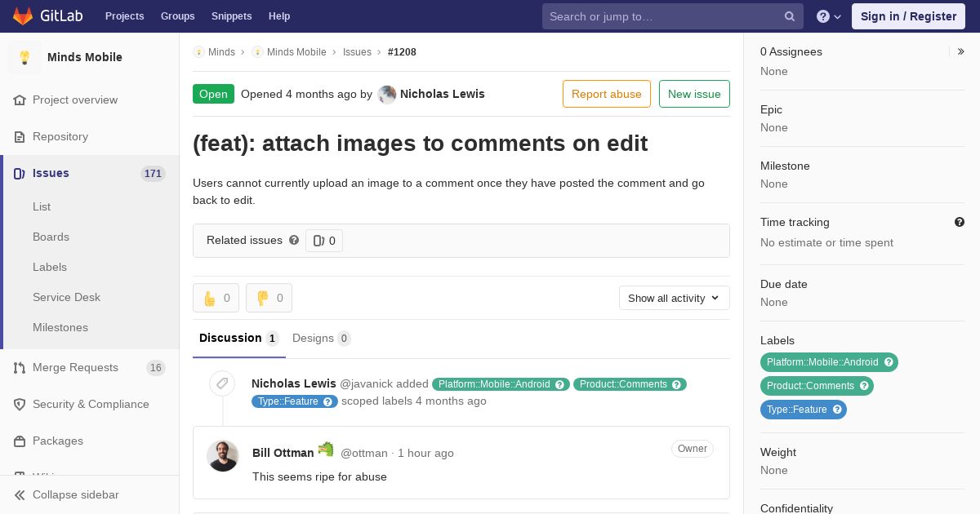
Task: Open the Boards link in sidebar
Action: click(51, 237)
